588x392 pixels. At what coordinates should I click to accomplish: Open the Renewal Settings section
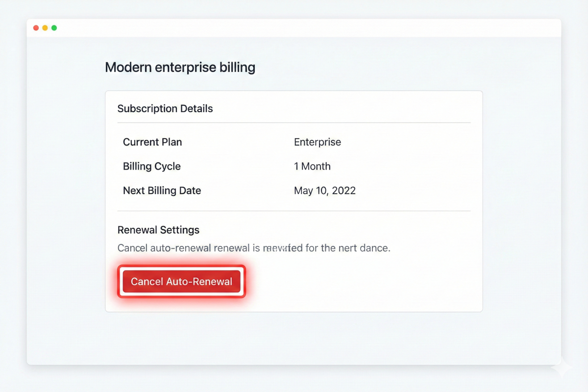pyautogui.click(x=158, y=229)
